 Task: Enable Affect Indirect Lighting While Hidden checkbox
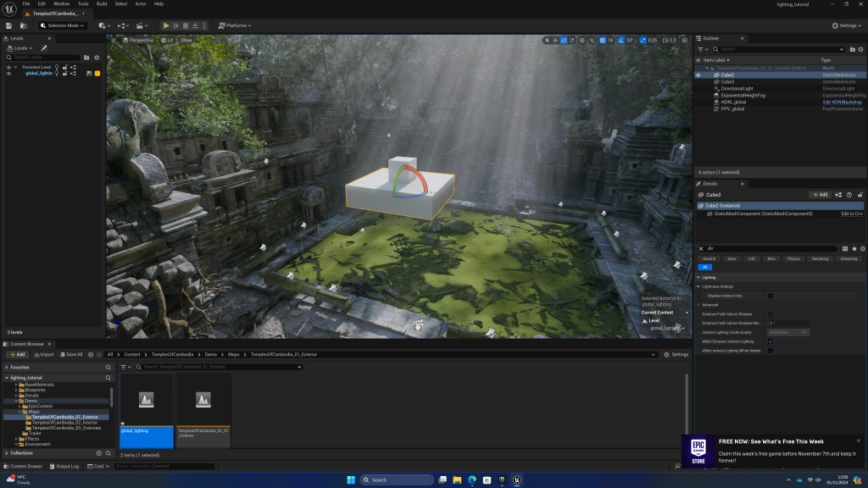[x=770, y=351]
